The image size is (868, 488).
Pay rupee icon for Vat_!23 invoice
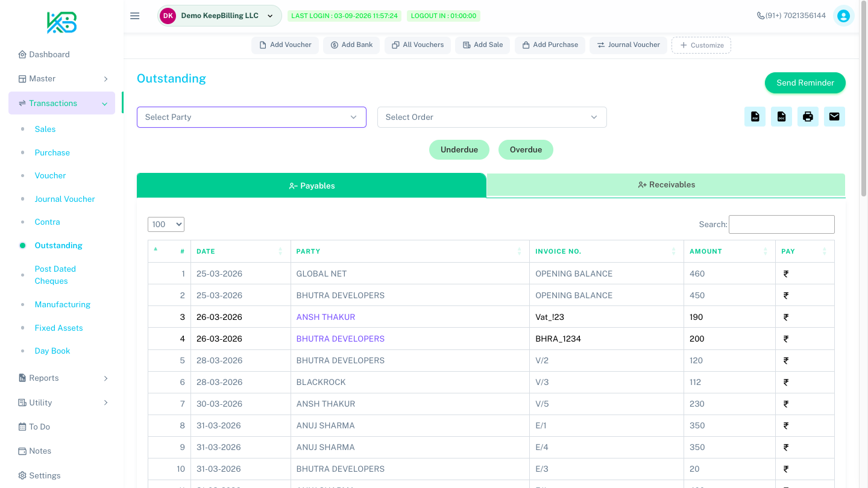[786, 317]
